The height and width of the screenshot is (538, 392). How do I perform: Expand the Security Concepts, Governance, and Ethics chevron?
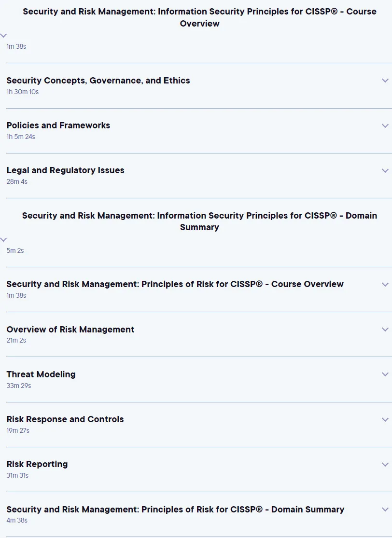point(385,81)
